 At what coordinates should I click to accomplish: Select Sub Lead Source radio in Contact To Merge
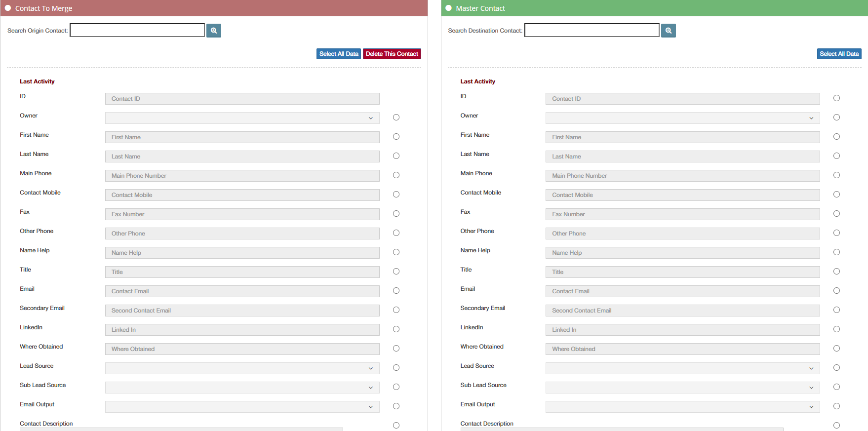coord(396,387)
